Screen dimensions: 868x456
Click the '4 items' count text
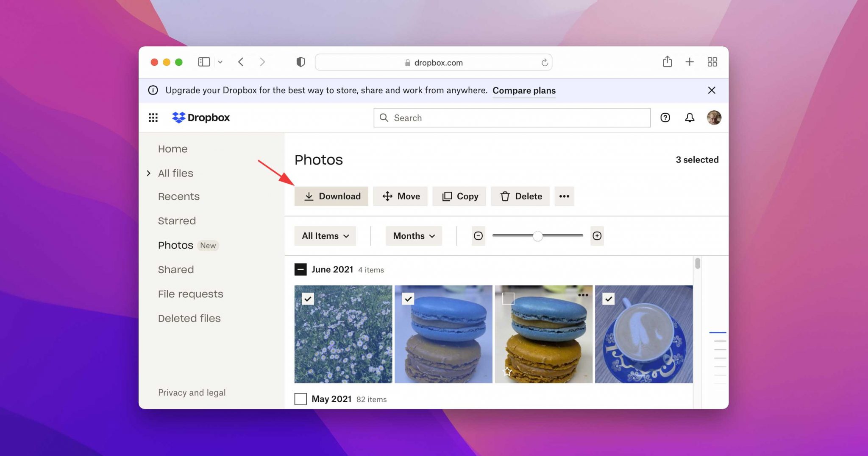point(371,270)
